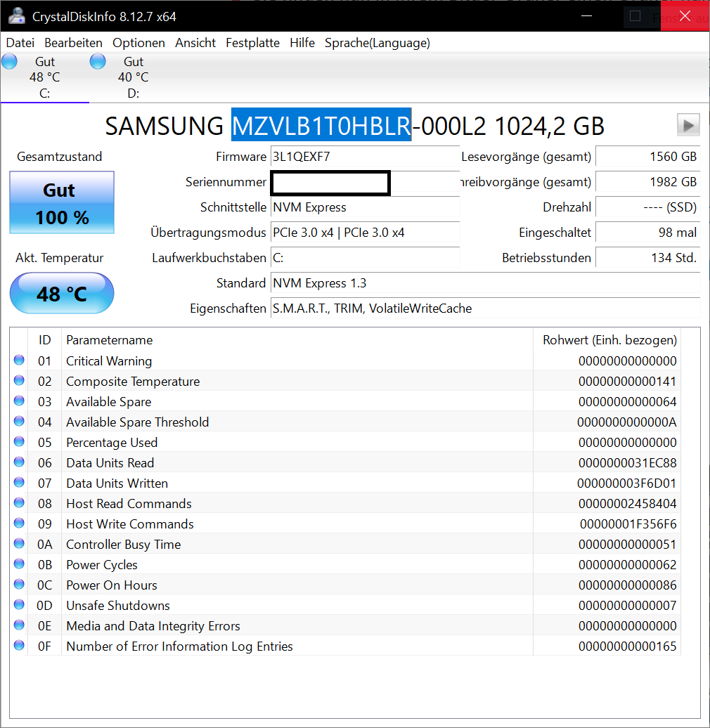Click the Laufwerkbuchstaben field C:
This screenshot has width=710, height=728.
tap(365, 258)
